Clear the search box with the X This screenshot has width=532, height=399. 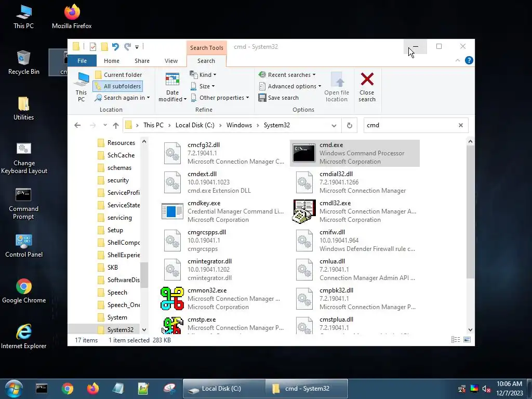pyautogui.click(x=461, y=125)
